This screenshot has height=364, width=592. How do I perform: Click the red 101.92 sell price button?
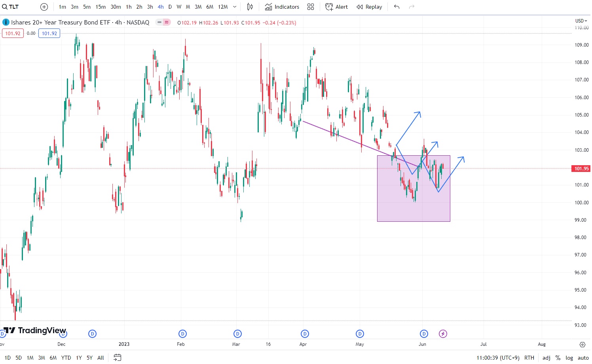coord(13,33)
